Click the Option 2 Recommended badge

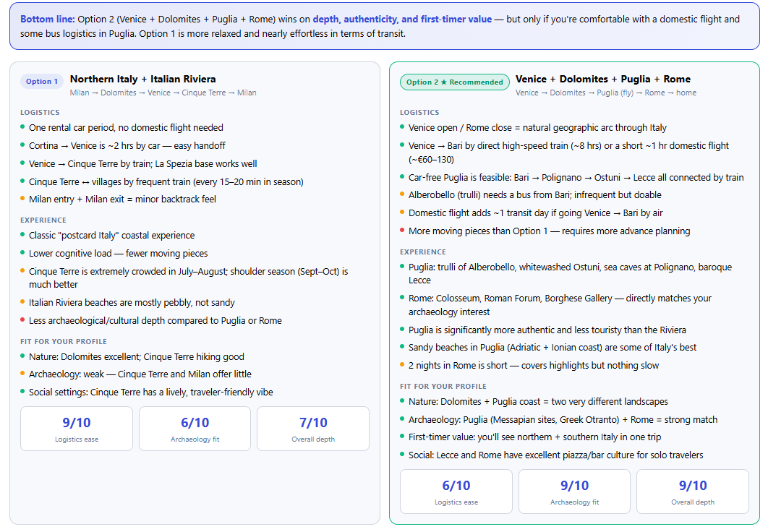[455, 82]
